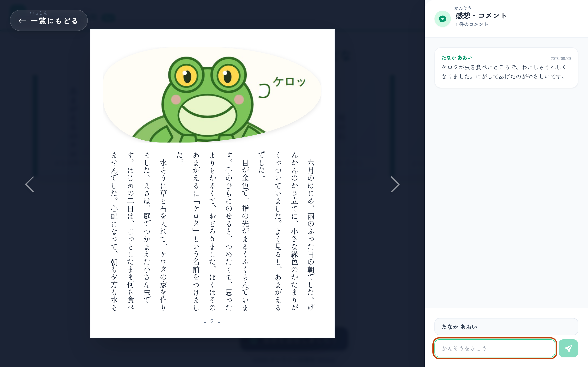Click the left arrow in 一覧にもどる button

[22, 21]
